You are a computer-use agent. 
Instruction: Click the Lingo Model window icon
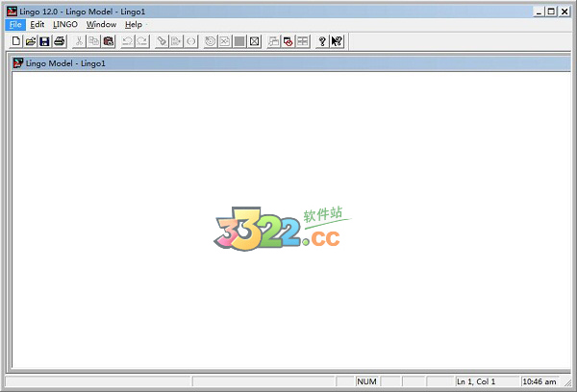pyautogui.click(x=18, y=63)
